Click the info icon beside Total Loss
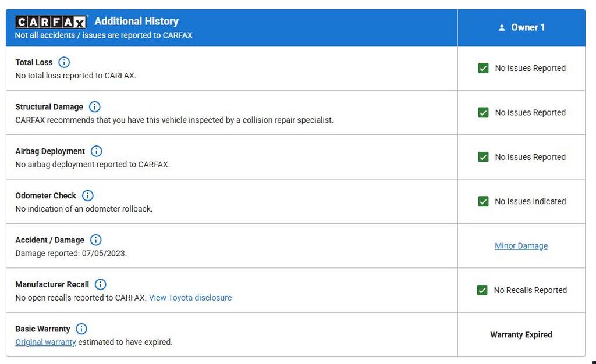This screenshot has width=596, height=364. point(64,62)
